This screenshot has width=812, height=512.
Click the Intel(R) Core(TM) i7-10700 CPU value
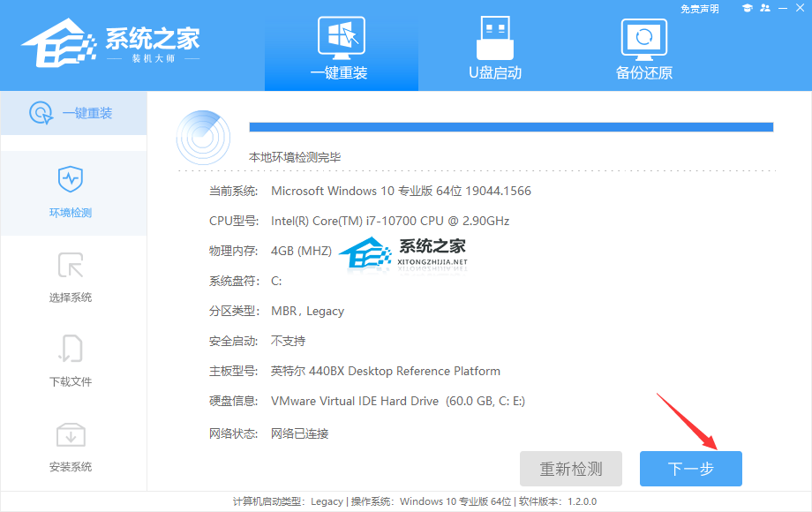390,221
